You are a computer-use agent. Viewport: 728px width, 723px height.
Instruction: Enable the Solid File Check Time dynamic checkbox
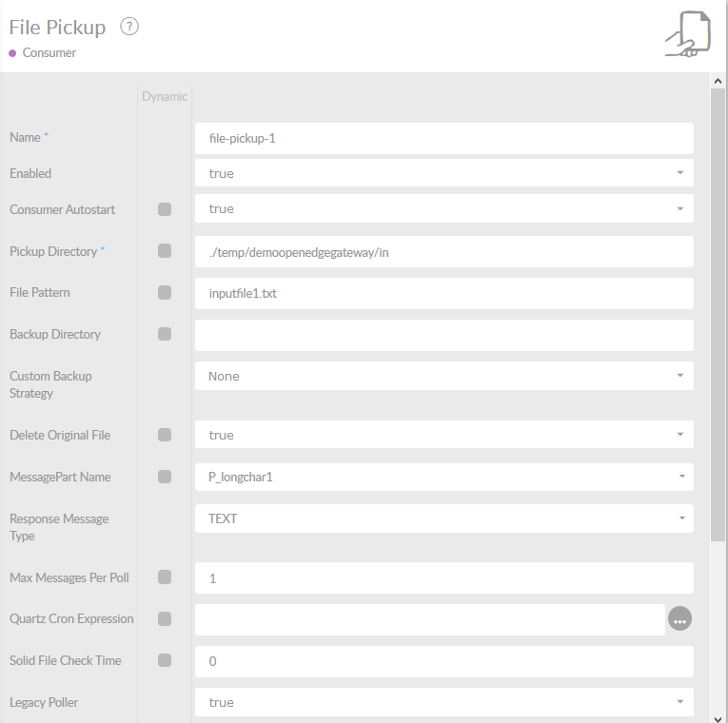pos(165,660)
